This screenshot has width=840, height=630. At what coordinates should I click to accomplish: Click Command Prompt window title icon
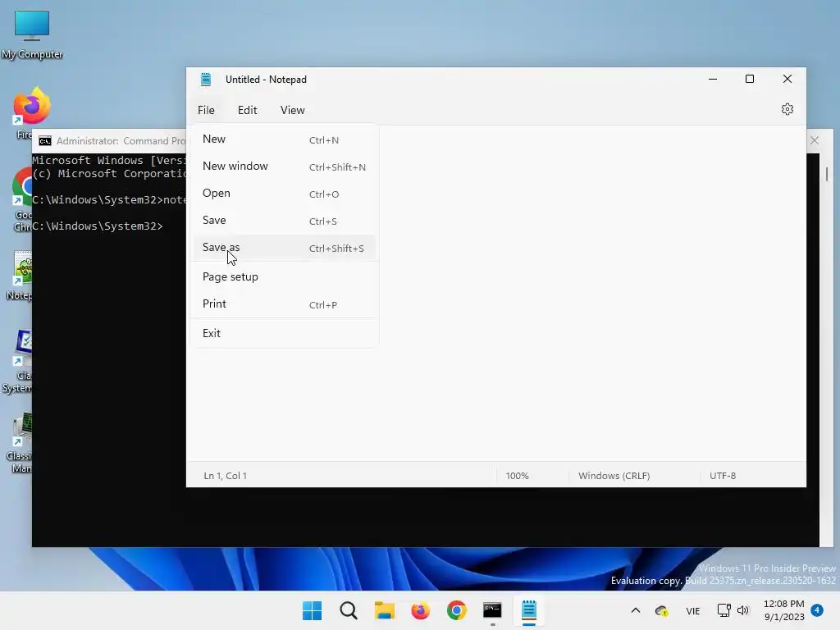click(x=45, y=141)
